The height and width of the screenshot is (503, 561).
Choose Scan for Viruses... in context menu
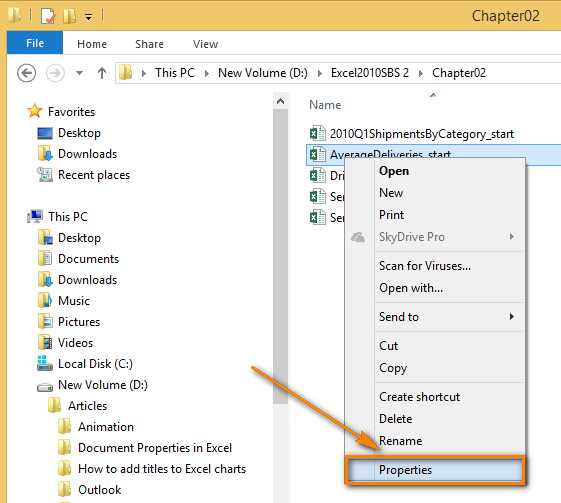pyautogui.click(x=425, y=266)
